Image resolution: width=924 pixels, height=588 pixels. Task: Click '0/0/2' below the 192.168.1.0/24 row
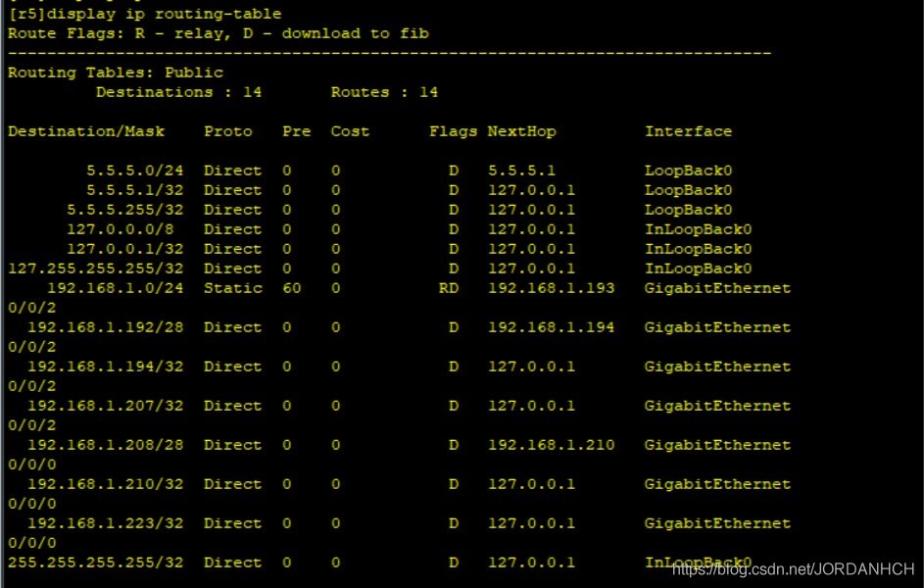tap(31, 308)
